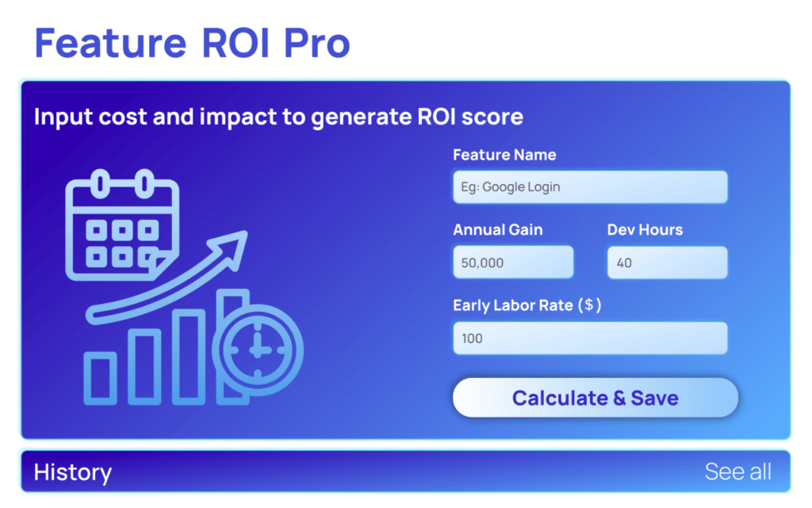812x508 pixels.
Task: Click the Annual Gain label
Action: pos(498,230)
